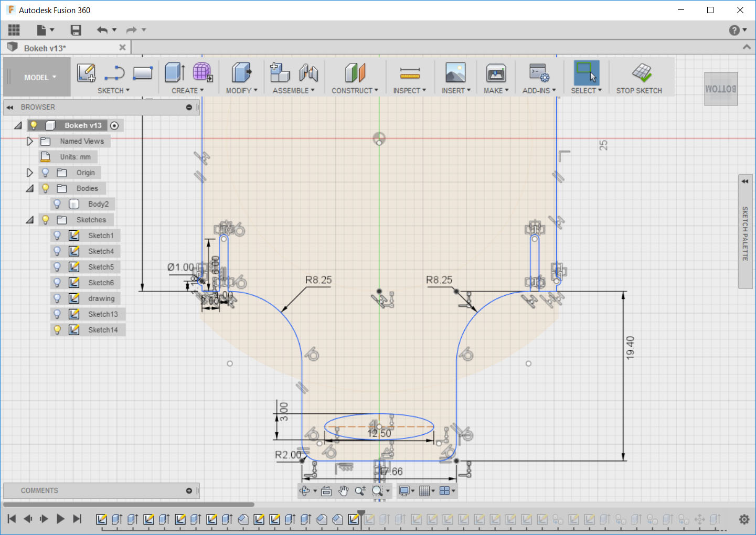Screen dimensions: 756x535
Task: Click the timeline position marker
Action: tap(361, 514)
